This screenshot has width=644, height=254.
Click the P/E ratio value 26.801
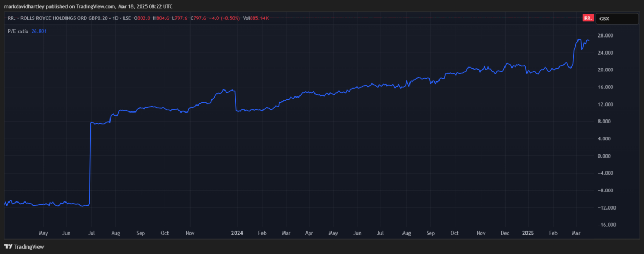tap(40, 31)
